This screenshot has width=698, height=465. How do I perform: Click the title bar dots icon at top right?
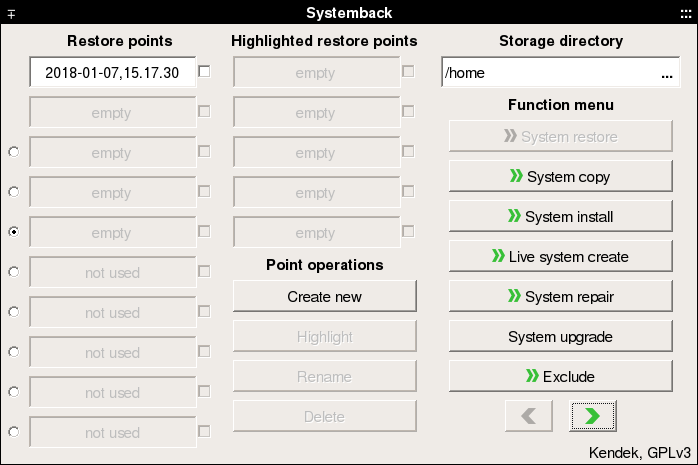pos(685,13)
